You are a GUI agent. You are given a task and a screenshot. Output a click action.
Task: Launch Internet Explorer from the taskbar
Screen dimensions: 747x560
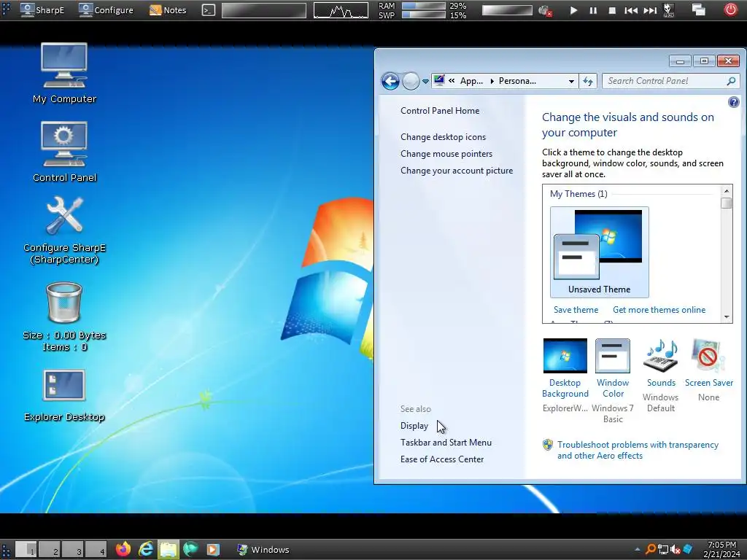pos(146,550)
